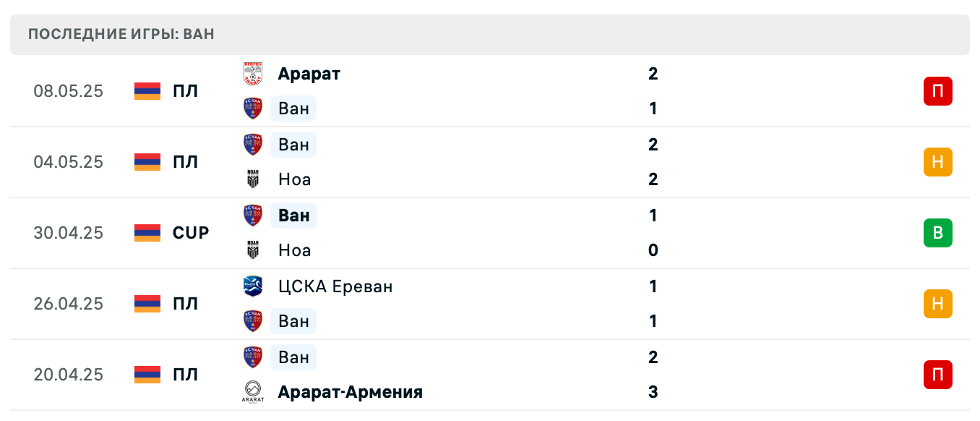Toggle the yellow Н draw badge for 04.05.25

[x=938, y=162]
